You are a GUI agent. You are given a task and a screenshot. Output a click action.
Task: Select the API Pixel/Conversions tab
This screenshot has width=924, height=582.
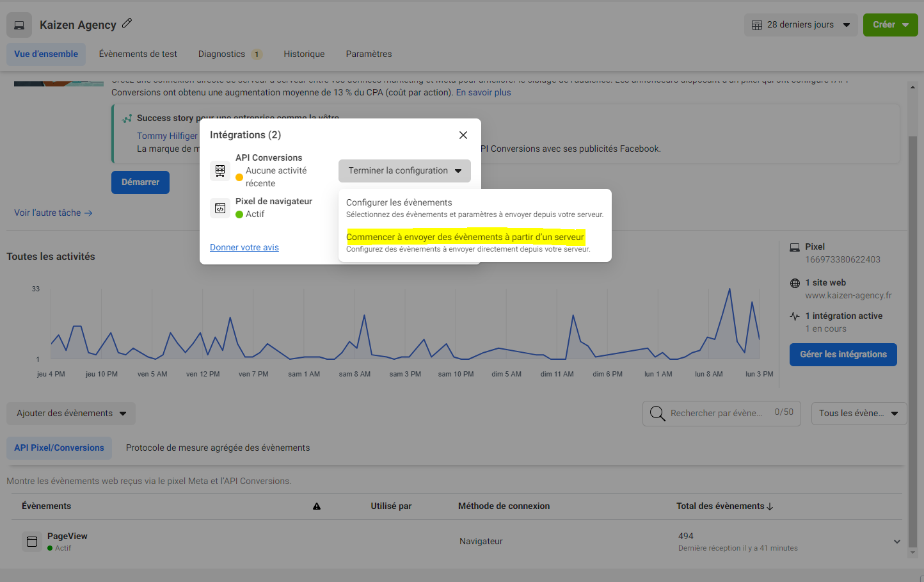59,448
